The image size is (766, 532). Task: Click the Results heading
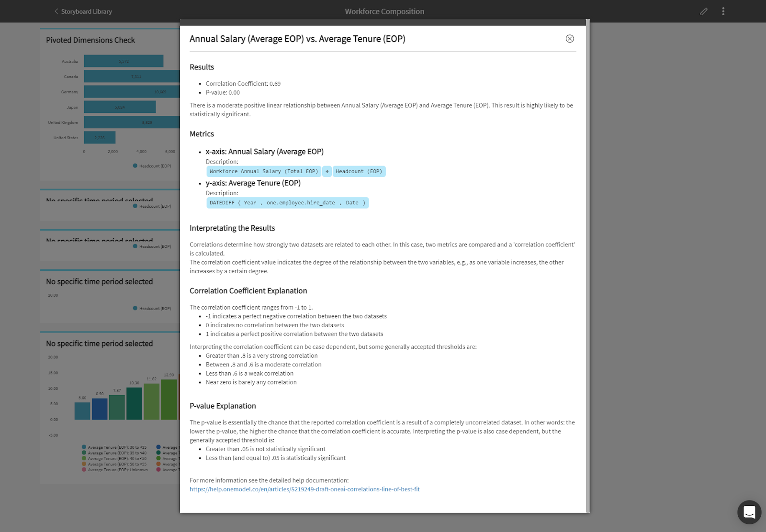tap(202, 67)
